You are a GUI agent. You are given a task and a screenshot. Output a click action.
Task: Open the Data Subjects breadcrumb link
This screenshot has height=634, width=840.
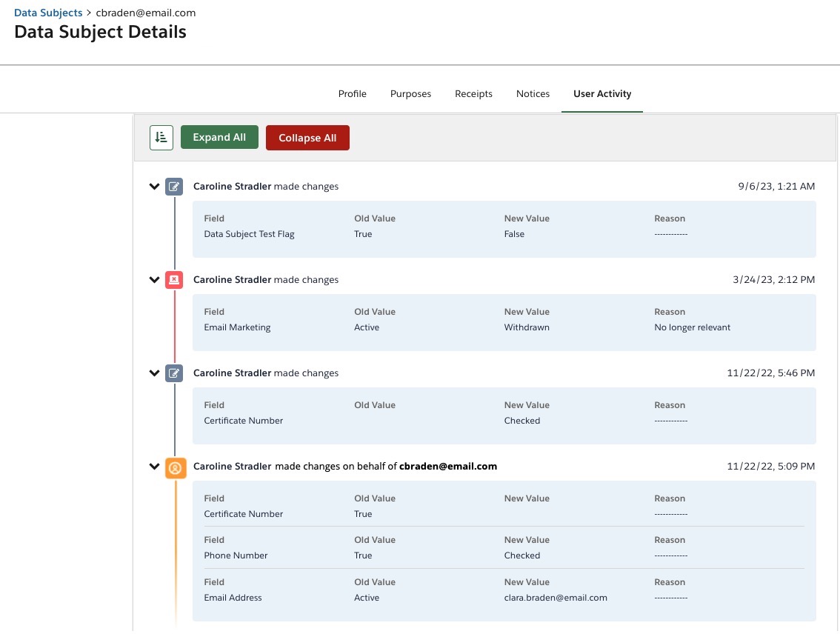tap(47, 12)
